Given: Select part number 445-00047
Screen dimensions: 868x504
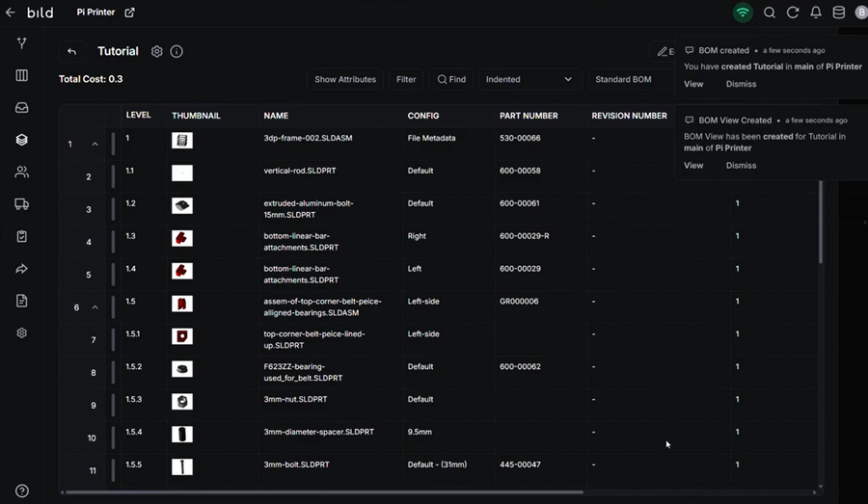Looking at the screenshot, I should [x=520, y=464].
